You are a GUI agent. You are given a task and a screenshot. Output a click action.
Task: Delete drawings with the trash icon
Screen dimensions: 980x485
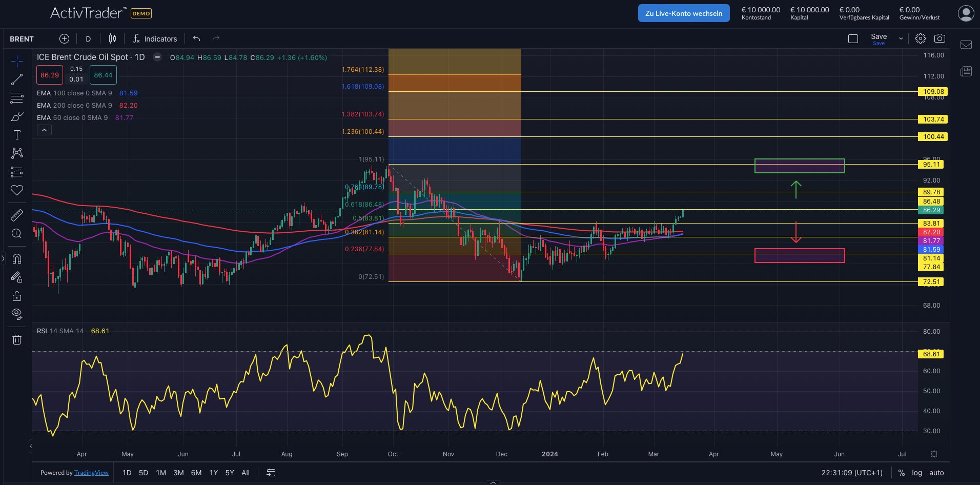pyautogui.click(x=17, y=339)
